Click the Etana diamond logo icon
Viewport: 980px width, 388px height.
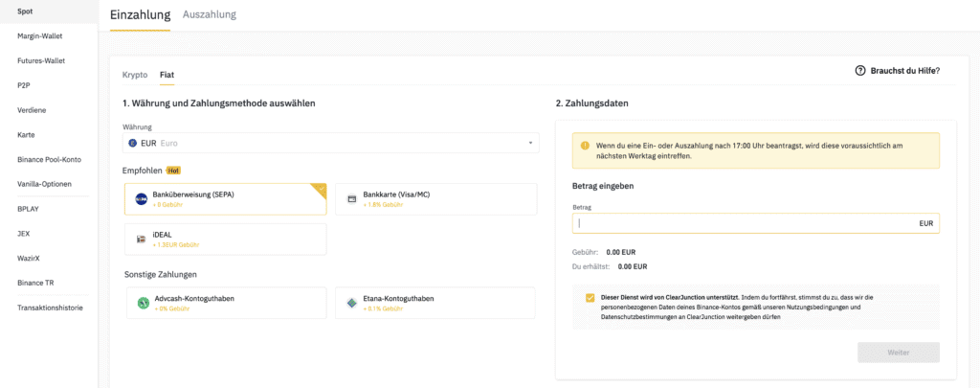point(352,304)
